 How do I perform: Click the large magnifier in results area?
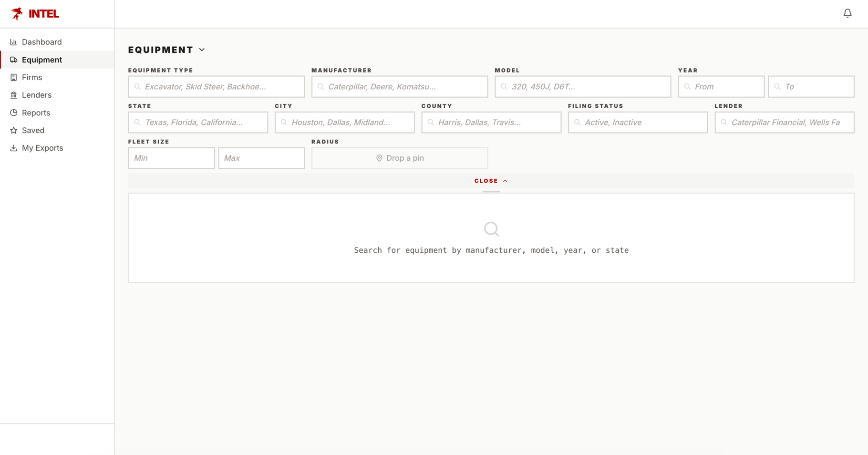point(491,229)
